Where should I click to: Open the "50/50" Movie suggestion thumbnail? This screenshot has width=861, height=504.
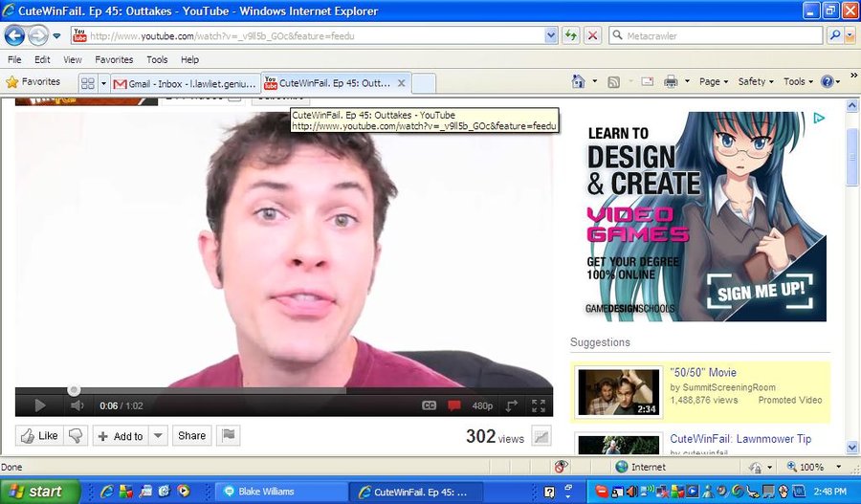[618, 392]
